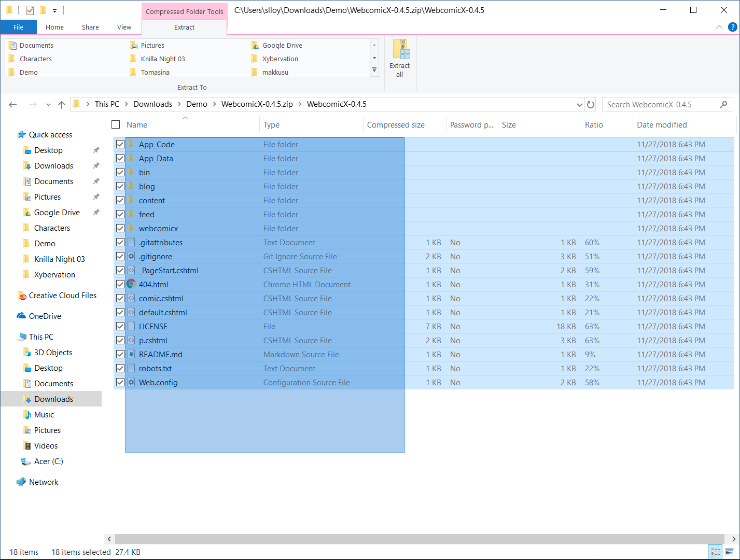Toggle the select-all checkbox in header
The height and width of the screenshot is (560, 740).
pos(116,124)
